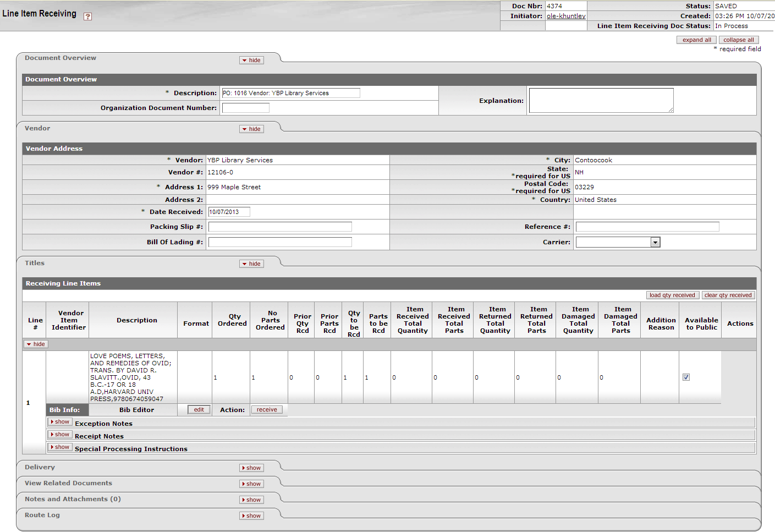Click the Item Returned Total Quantity value
The image size is (775, 532).
coord(477,378)
